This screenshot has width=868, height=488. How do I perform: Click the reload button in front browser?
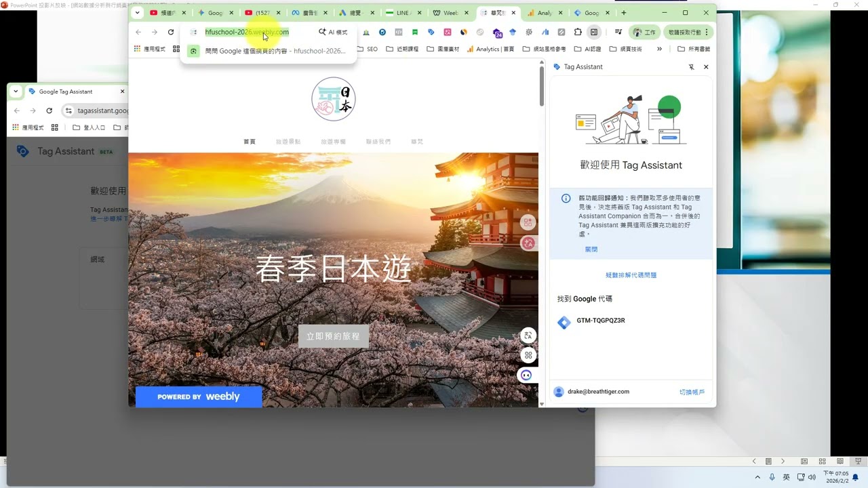click(x=171, y=32)
